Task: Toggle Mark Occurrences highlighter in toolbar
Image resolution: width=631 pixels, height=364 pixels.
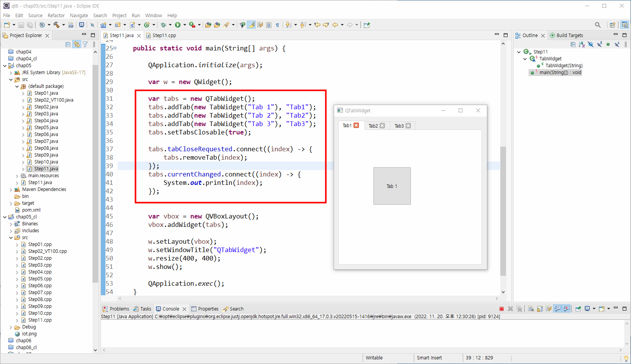Action: tap(251, 25)
